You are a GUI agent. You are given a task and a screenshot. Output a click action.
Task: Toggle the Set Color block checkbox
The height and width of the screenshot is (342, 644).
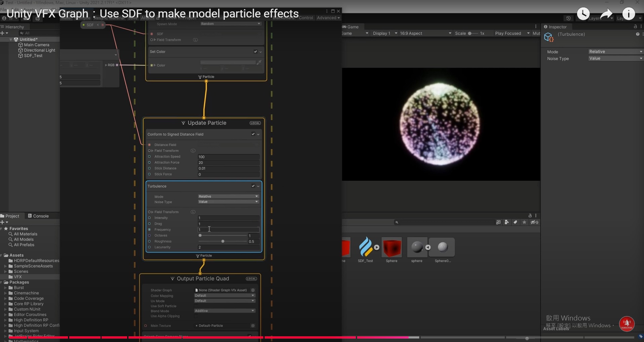click(256, 52)
